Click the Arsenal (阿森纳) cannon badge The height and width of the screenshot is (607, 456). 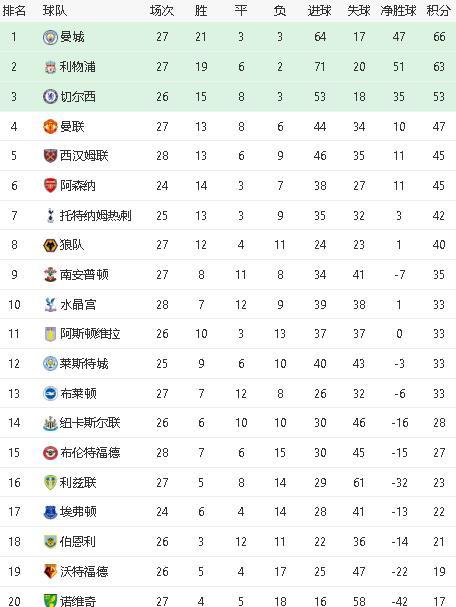point(50,185)
